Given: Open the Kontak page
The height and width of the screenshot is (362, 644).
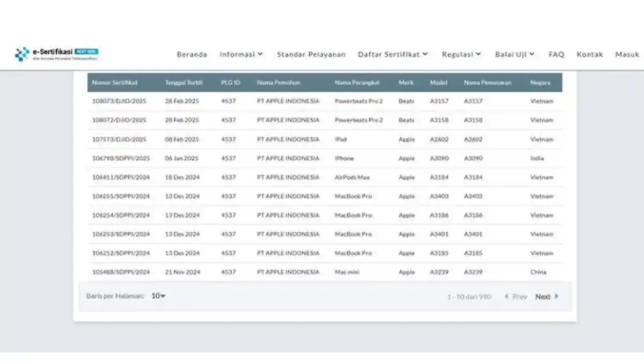Looking at the screenshot, I should (x=590, y=54).
